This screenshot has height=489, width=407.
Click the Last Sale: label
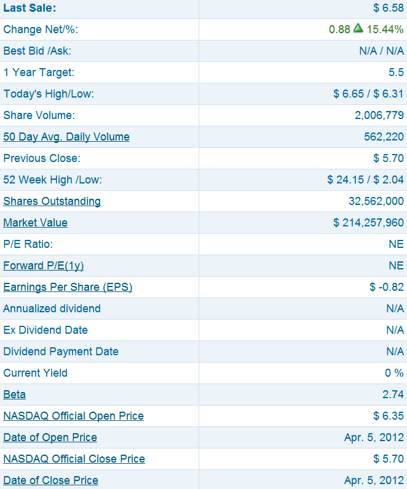[30, 8]
